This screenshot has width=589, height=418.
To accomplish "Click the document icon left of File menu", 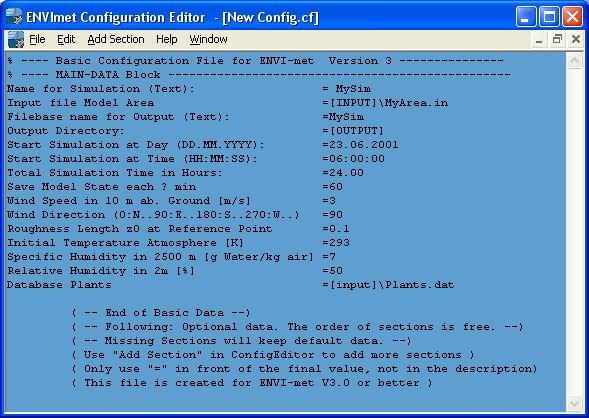I will pos(16,39).
